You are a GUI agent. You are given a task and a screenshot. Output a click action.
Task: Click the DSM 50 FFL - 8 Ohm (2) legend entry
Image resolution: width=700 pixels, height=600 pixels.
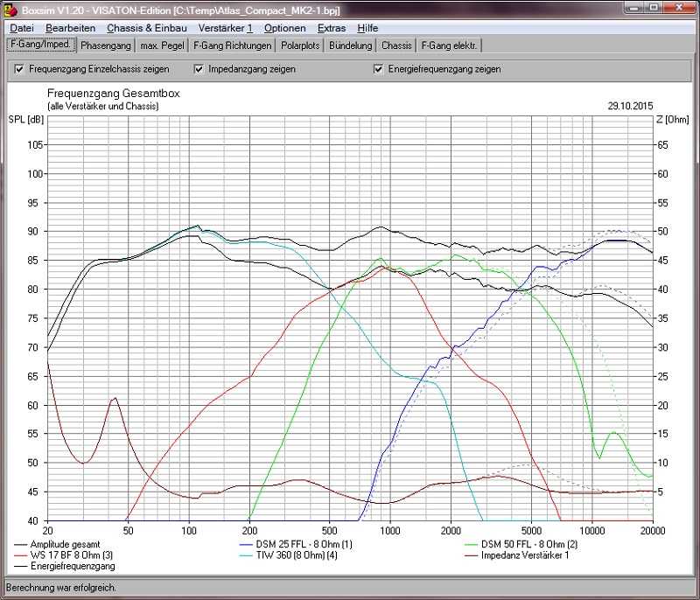521,544
